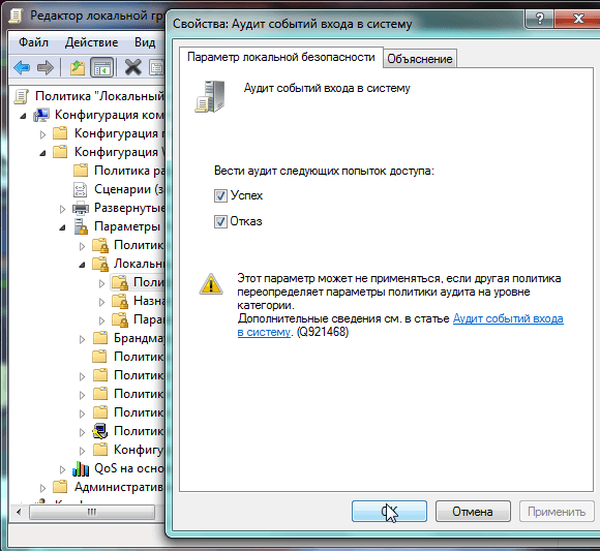This screenshot has width=600, height=551.
Task: Click the Back arrow in the toolbar
Action: (x=21, y=67)
